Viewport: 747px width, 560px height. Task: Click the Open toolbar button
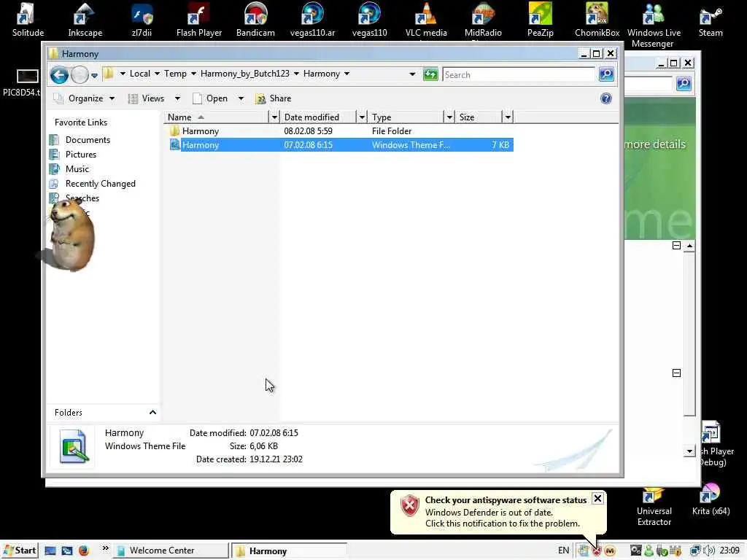210,98
